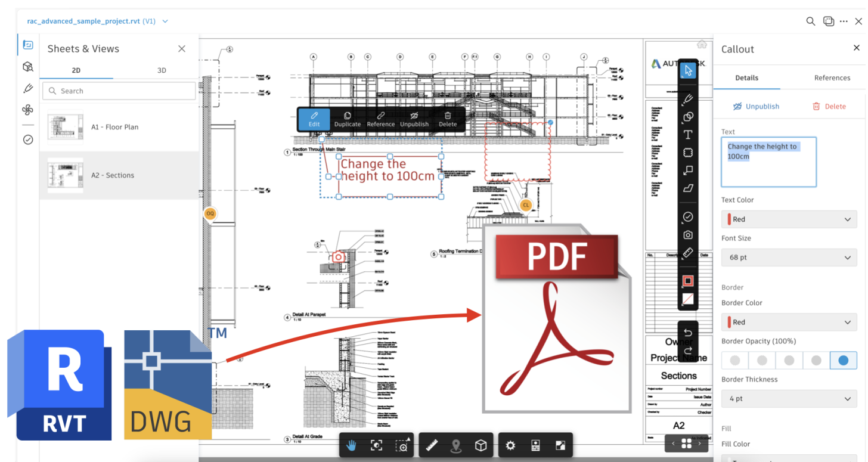
Task: Delete the callout using the Delete button
Action: (830, 106)
